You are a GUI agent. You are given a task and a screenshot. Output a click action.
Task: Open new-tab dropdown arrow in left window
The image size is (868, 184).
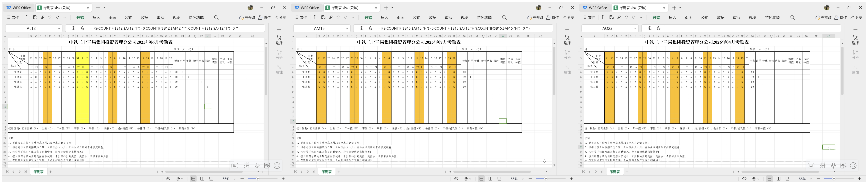pos(104,8)
